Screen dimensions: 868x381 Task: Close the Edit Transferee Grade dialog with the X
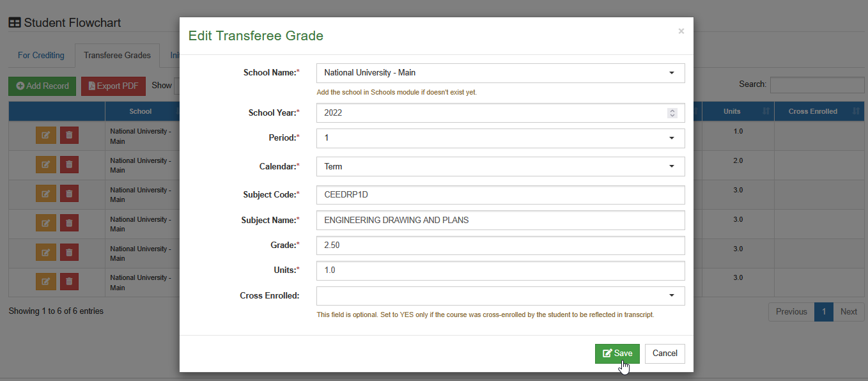tap(681, 31)
